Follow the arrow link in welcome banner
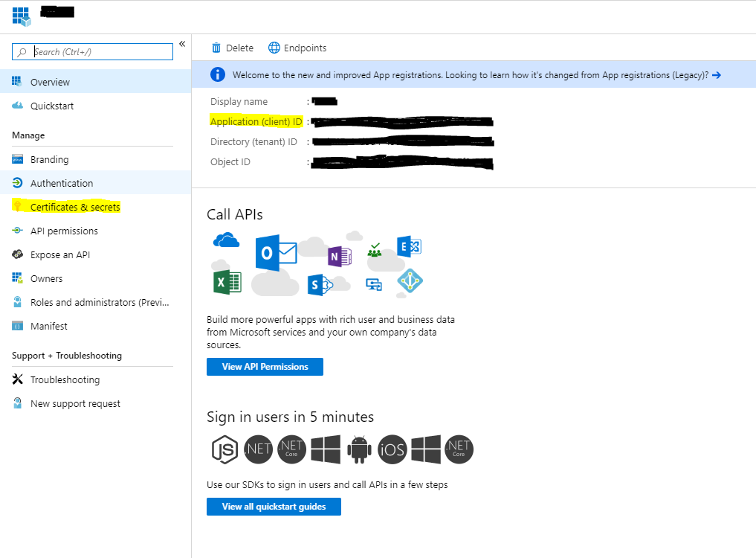This screenshot has height=558, width=756. tap(716, 75)
